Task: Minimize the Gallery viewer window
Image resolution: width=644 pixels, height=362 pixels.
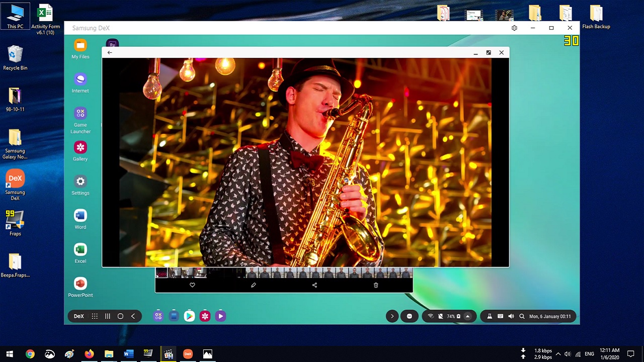Action: (475, 52)
